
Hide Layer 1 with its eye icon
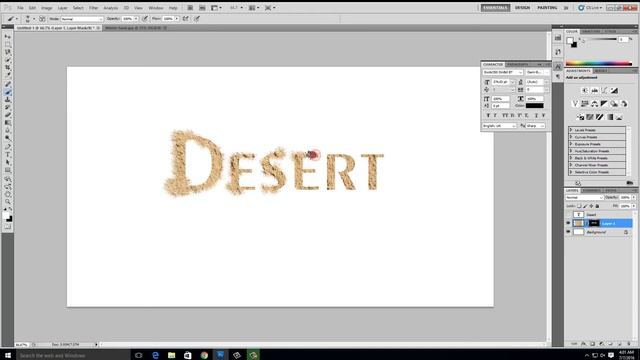tap(568, 223)
